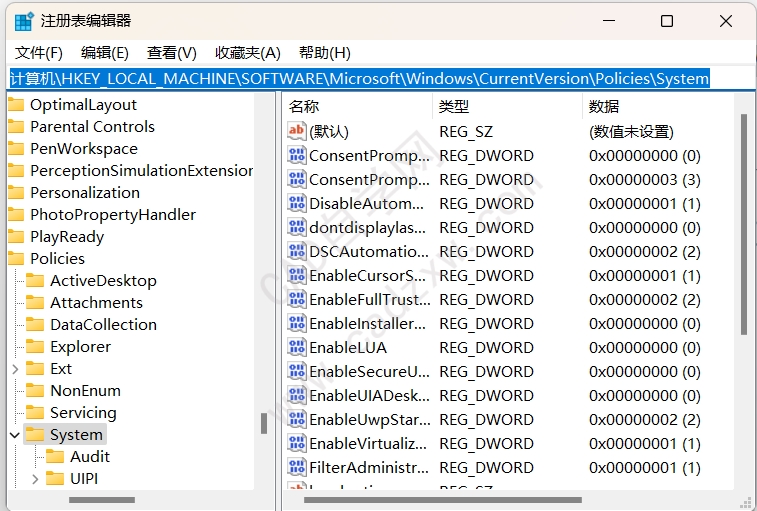
Task: Sort values by 类型 column header
Action: (x=508, y=106)
